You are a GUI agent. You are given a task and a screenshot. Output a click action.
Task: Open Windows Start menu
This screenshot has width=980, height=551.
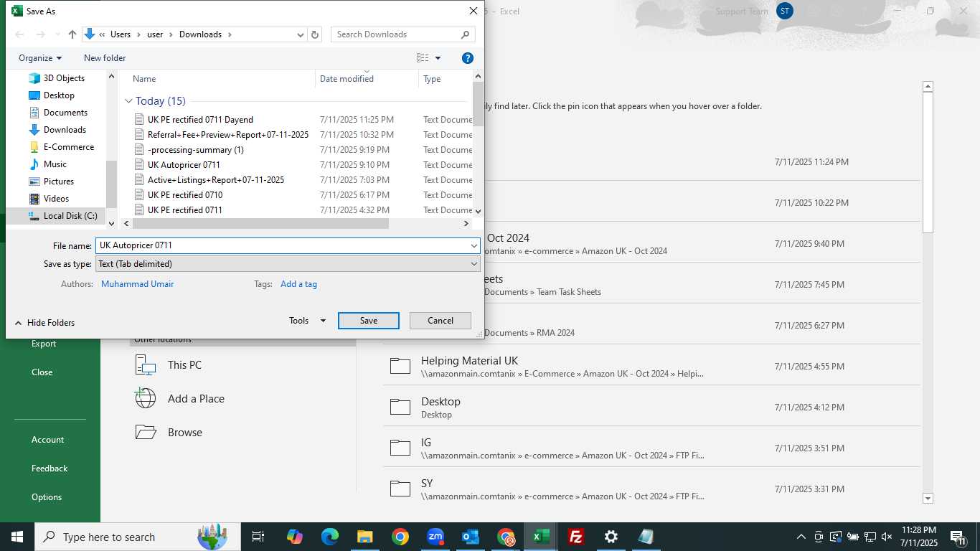(17, 537)
